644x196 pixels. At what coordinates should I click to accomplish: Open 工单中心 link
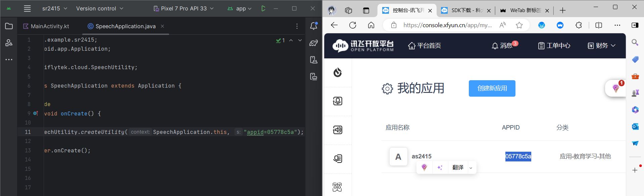[x=554, y=46]
